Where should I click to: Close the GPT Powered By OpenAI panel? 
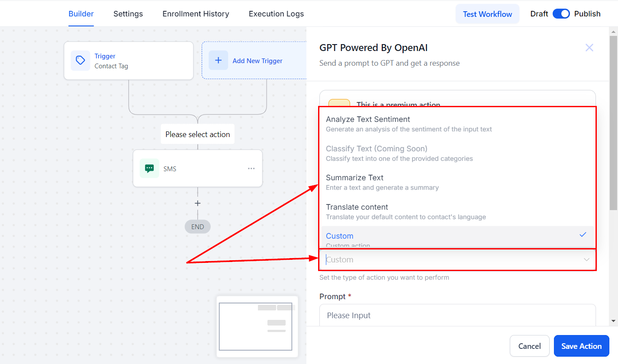tap(589, 48)
